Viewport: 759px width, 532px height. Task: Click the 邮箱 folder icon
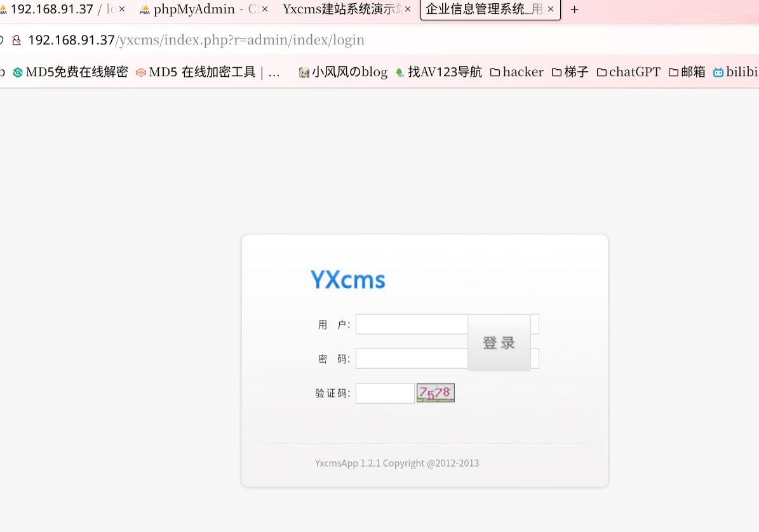tap(673, 72)
